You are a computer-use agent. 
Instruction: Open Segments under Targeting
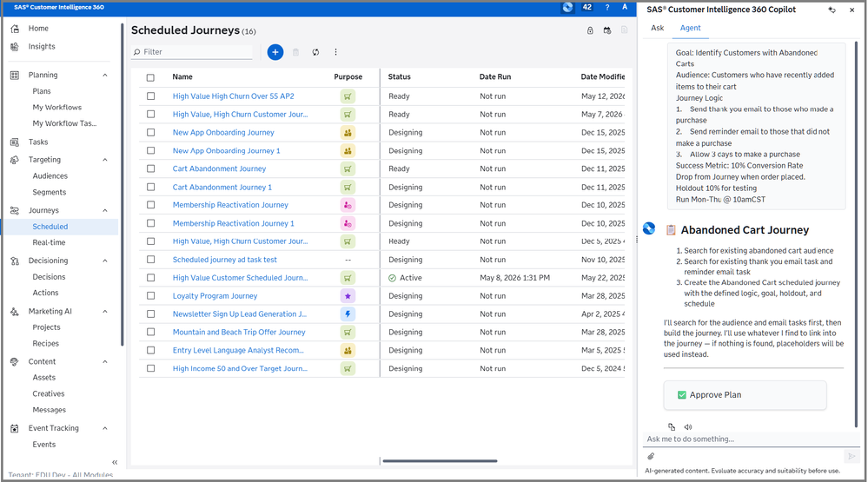tap(50, 193)
